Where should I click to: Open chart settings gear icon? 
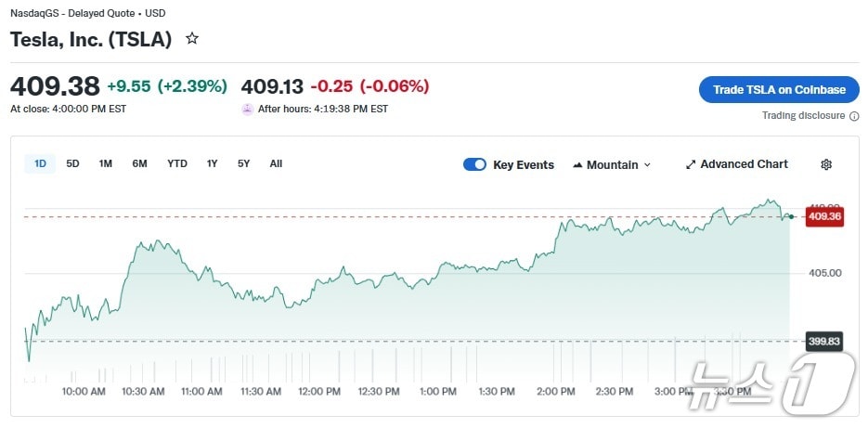click(826, 164)
